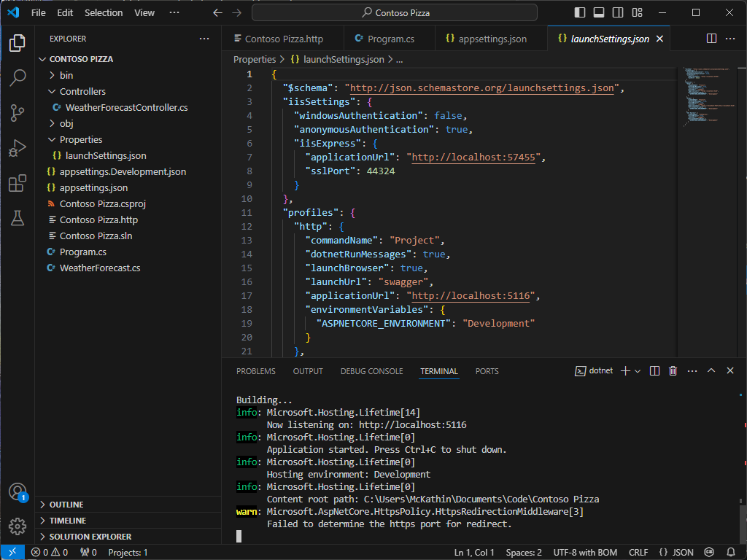Toggle the bottom panel layout icon

pyautogui.click(x=599, y=13)
